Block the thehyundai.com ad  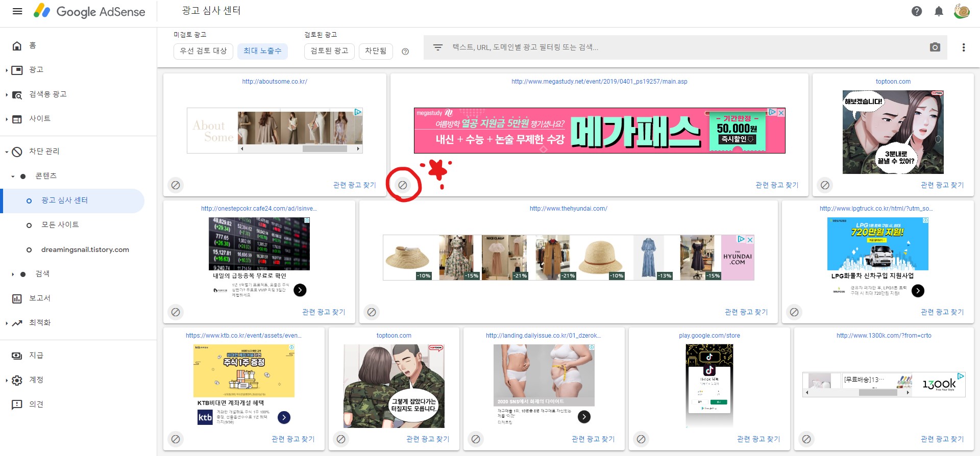click(x=372, y=312)
